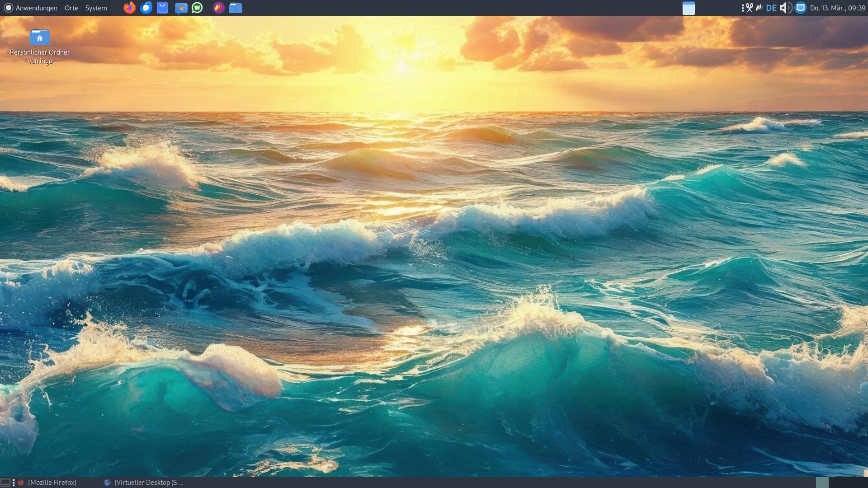Click the blue note window icon in panel
The image size is (868, 488).
(689, 8)
